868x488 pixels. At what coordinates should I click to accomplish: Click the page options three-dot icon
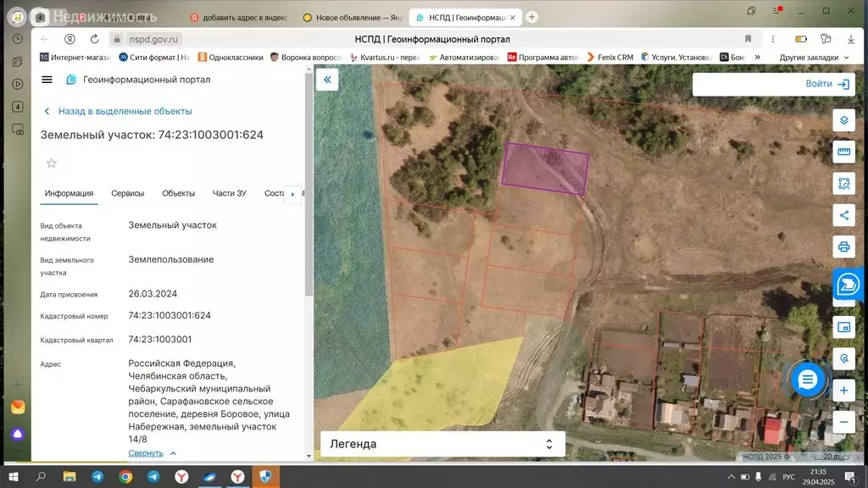pyautogui.click(x=773, y=39)
